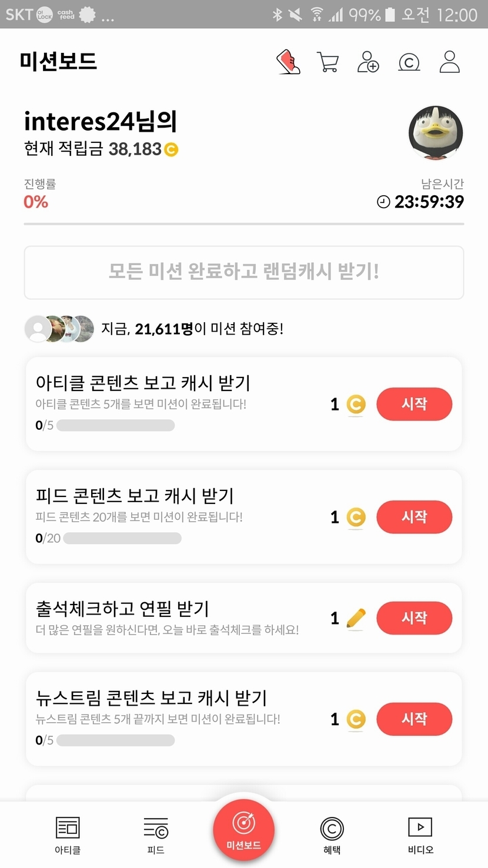488x868 pixels.
Task: Go to the 비디오 tab
Action: pyautogui.click(x=420, y=834)
